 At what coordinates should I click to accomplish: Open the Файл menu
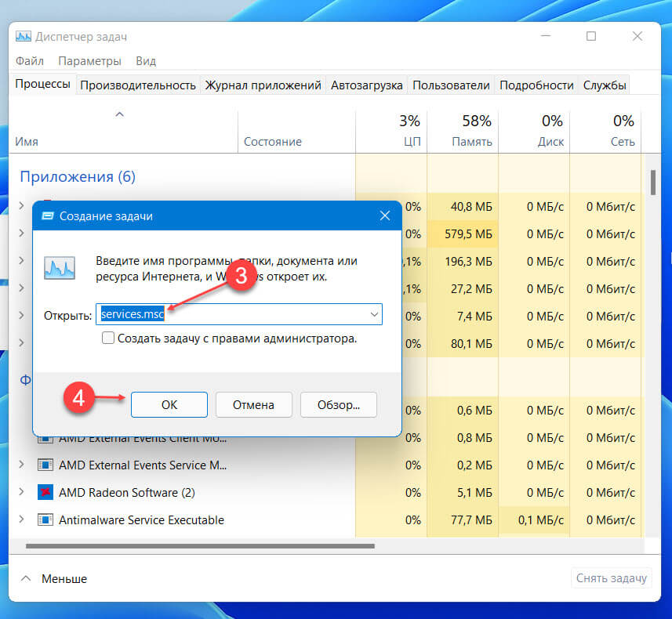tap(30, 61)
